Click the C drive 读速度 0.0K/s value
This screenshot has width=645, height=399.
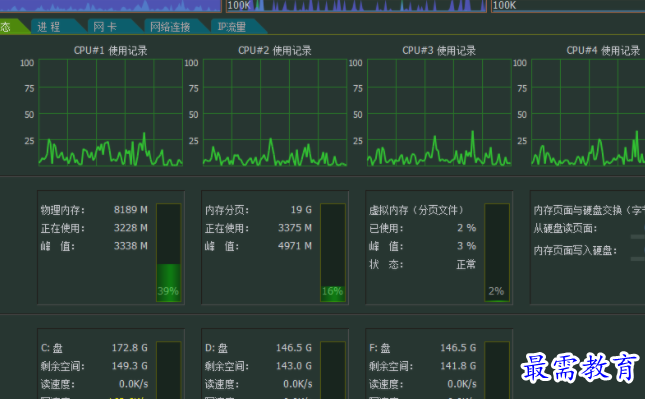pos(134,384)
